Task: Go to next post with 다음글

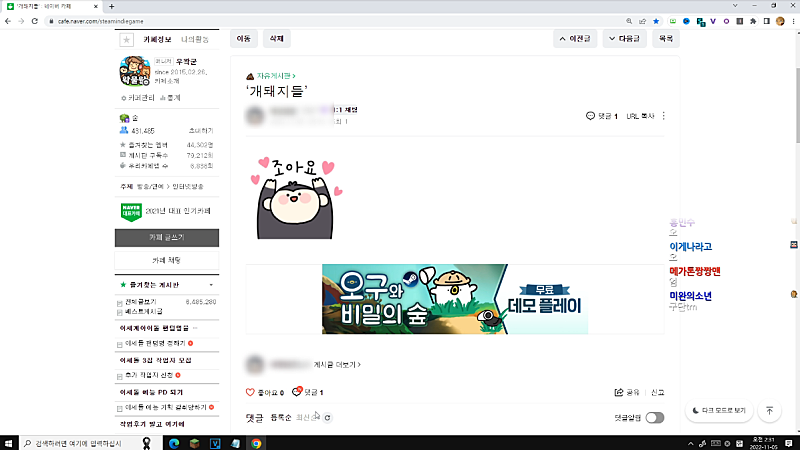Action: tap(624, 38)
